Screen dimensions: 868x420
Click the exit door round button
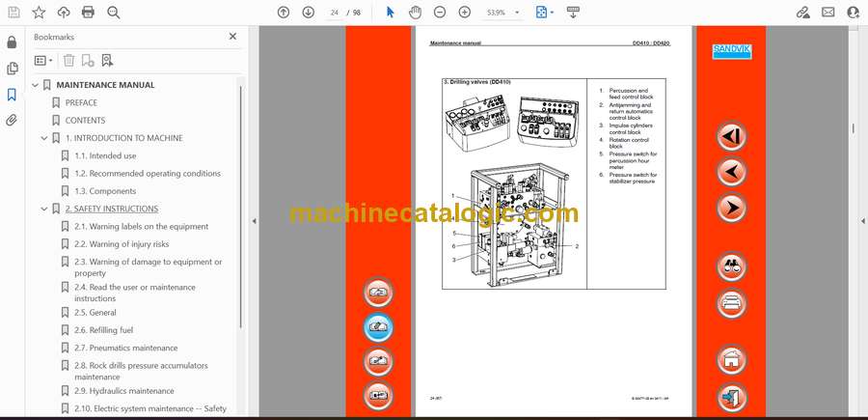pyautogui.click(x=731, y=397)
